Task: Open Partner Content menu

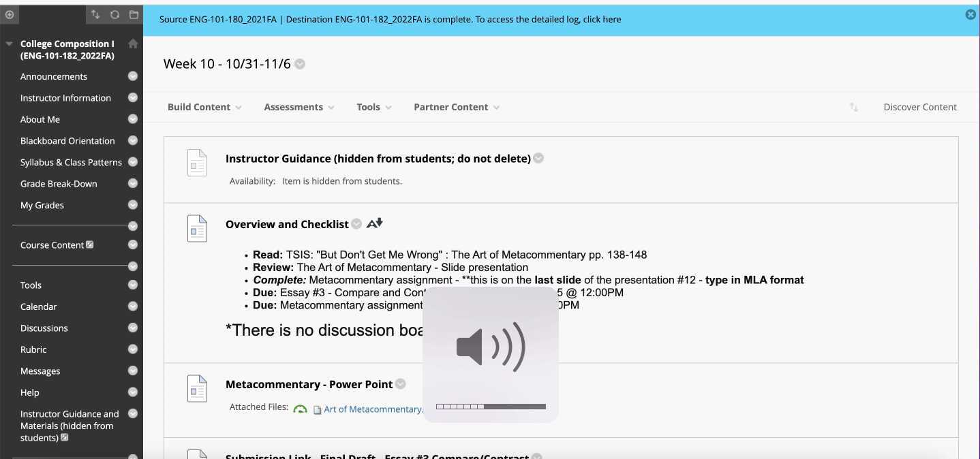Action: 457,107
